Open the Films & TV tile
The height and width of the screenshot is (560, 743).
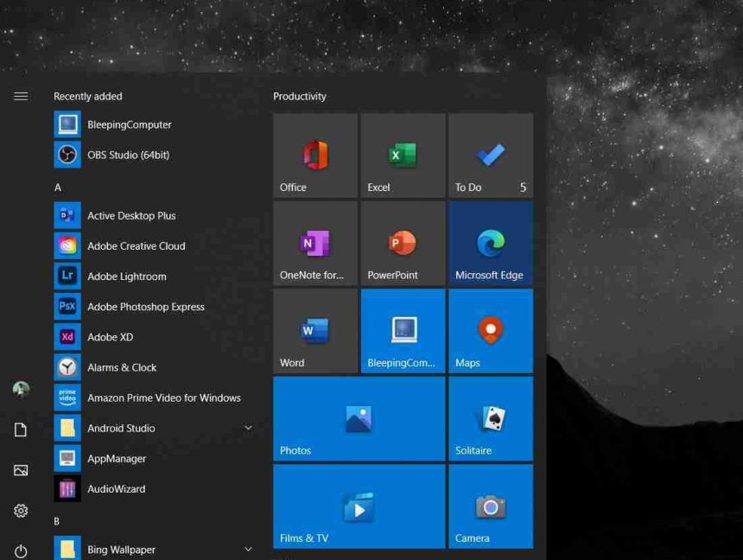coord(359,506)
